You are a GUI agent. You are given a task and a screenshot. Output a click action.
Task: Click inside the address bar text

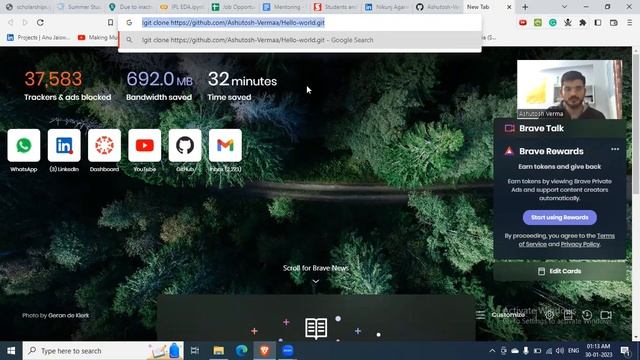click(233, 22)
